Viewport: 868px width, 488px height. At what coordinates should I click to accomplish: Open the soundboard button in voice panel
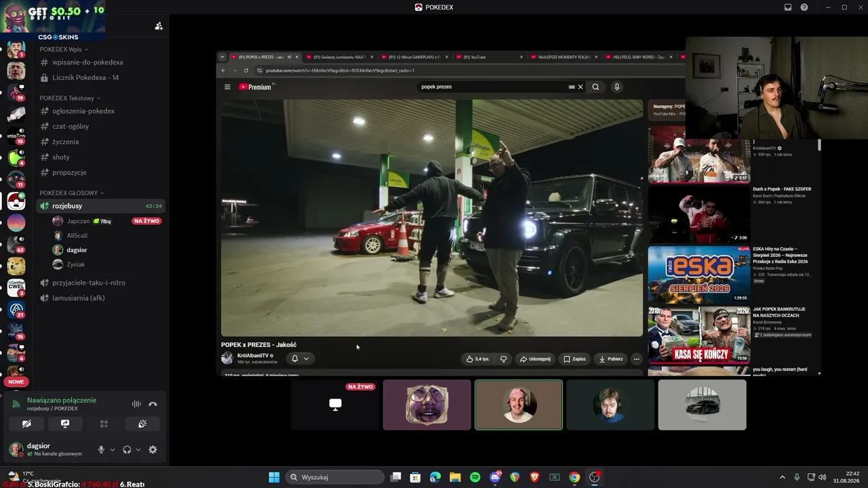pos(142,424)
